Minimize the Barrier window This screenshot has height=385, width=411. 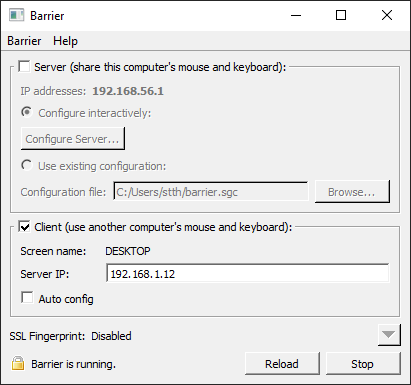click(296, 15)
